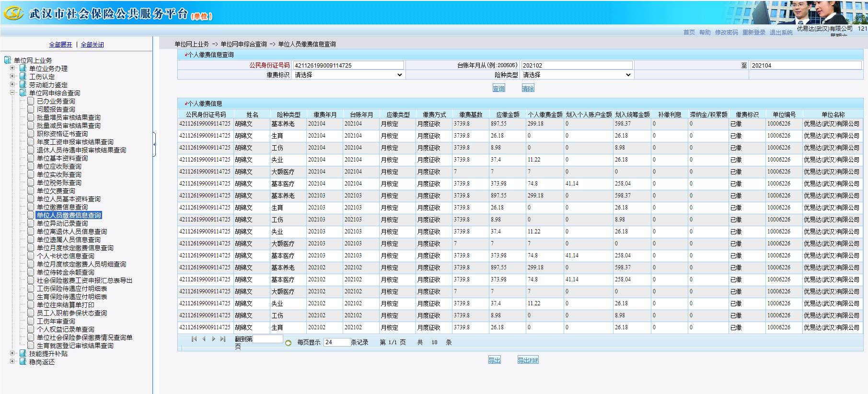The width and height of the screenshot is (868, 394).
Task: Click the 单位业务办理 book icon
Action: click(23, 68)
